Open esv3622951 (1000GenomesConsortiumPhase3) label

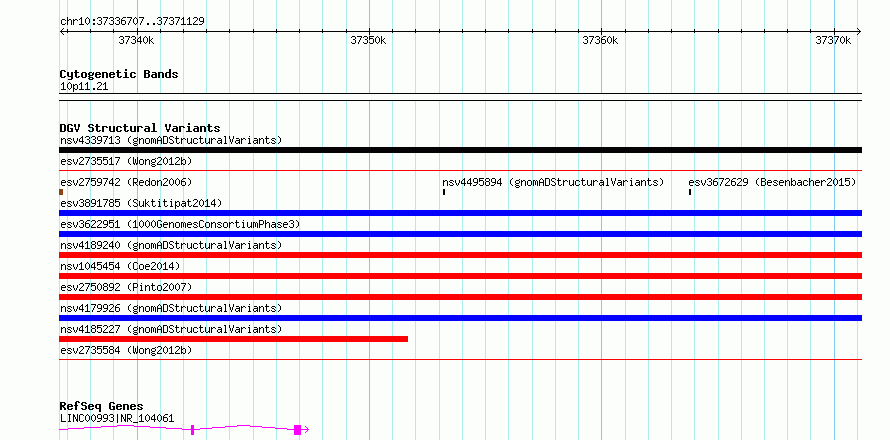[x=180, y=224]
